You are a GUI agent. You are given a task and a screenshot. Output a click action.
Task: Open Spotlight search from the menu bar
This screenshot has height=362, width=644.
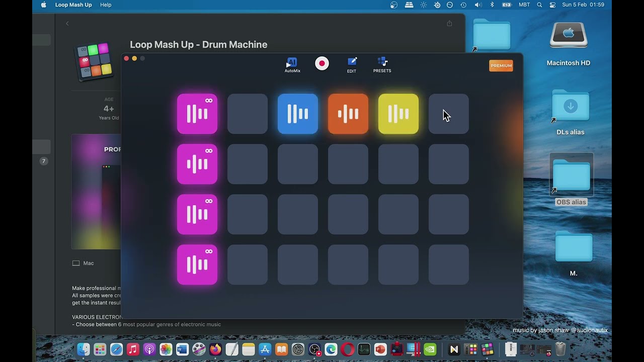coord(539,5)
